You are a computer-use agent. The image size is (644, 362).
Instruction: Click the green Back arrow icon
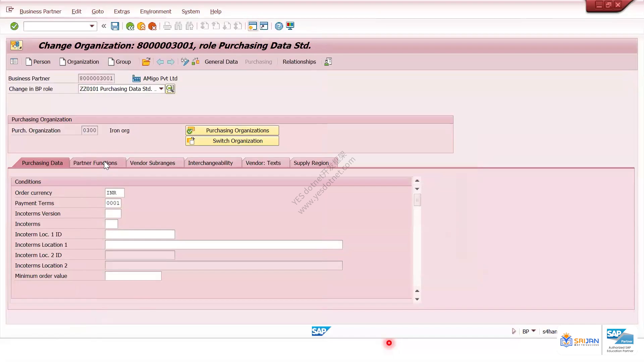130,26
